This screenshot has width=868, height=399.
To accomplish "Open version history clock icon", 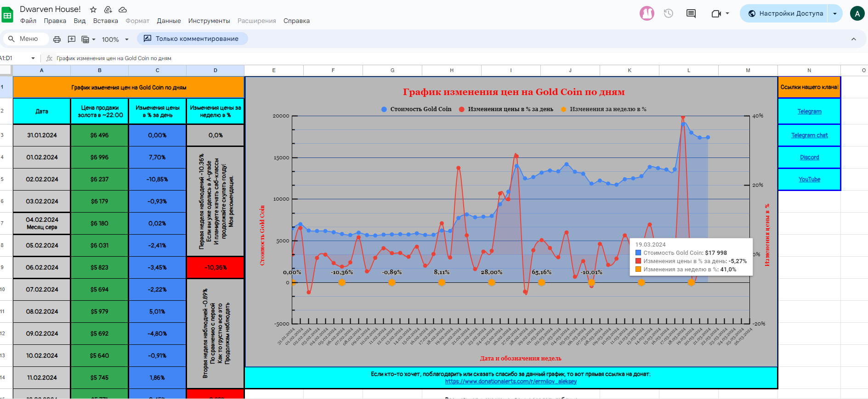I will pyautogui.click(x=669, y=14).
